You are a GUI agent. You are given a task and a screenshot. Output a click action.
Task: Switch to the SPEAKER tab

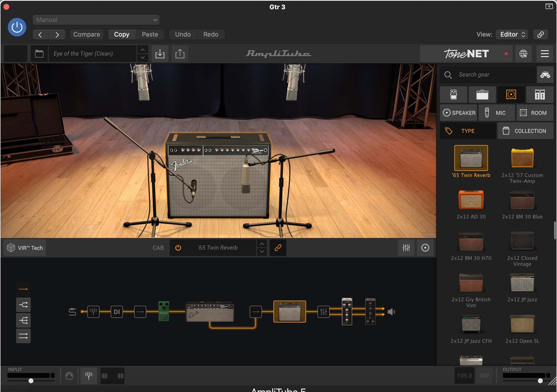click(x=458, y=113)
